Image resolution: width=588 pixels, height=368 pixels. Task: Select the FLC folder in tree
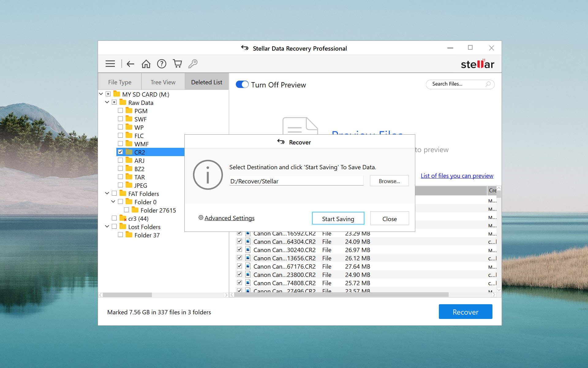click(139, 136)
